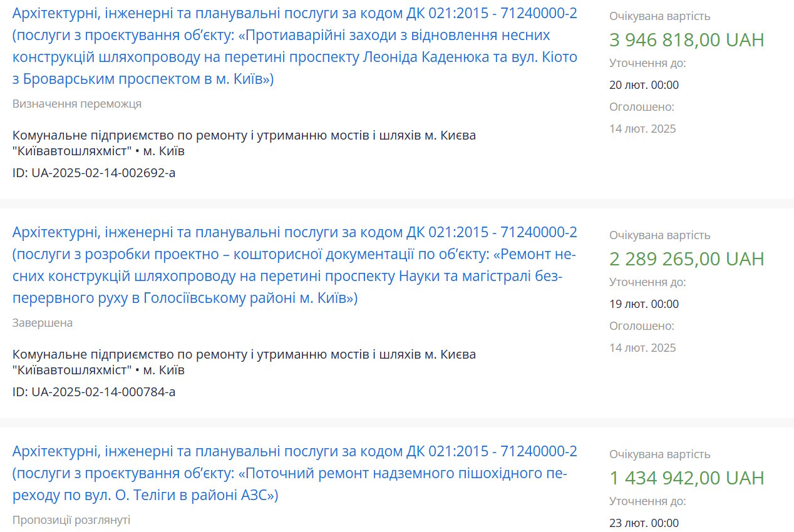The image size is (794, 532).
Task: Open the проспект Науки overpass repair tender
Action: point(294,265)
